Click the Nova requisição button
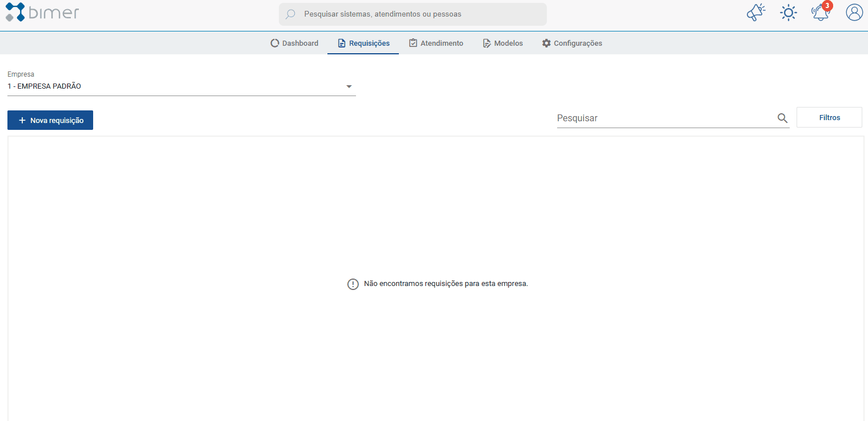Viewport: 868px width, 421px height. [50, 120]
